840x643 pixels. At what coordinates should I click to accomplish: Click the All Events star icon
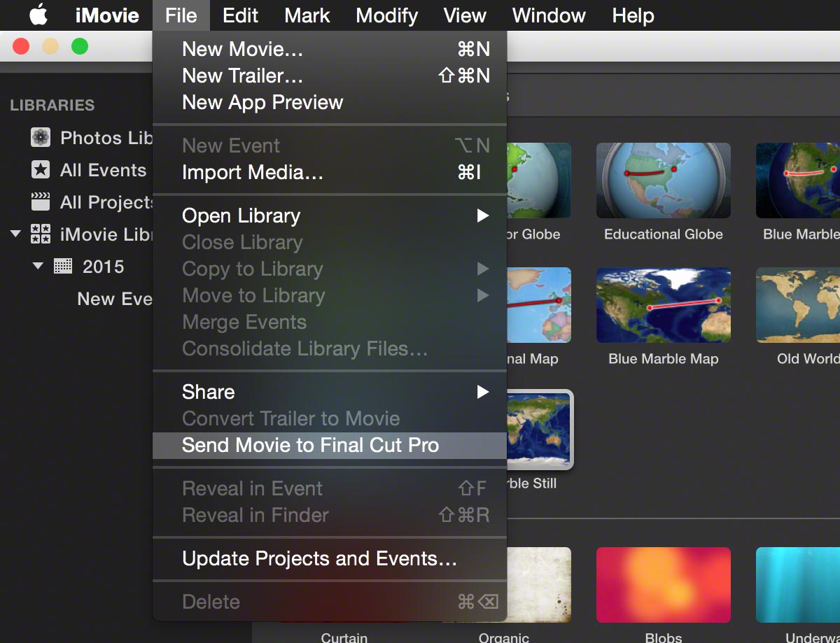[41, 170]
